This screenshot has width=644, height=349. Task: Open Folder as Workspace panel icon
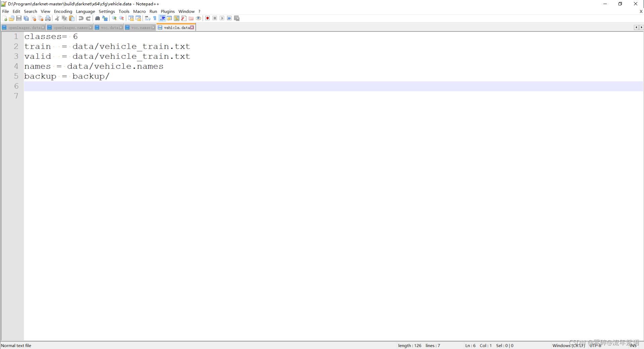click(x=191, y=18)
